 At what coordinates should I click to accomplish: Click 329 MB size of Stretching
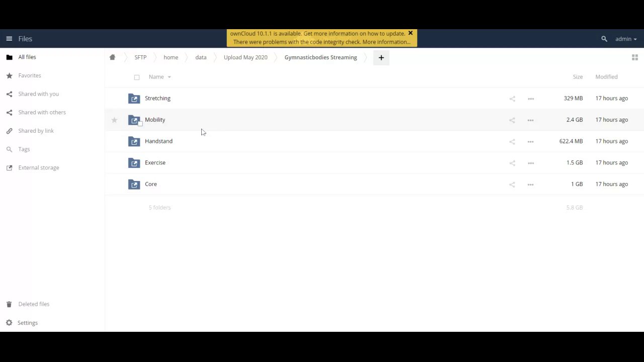(x=573, y=98)
